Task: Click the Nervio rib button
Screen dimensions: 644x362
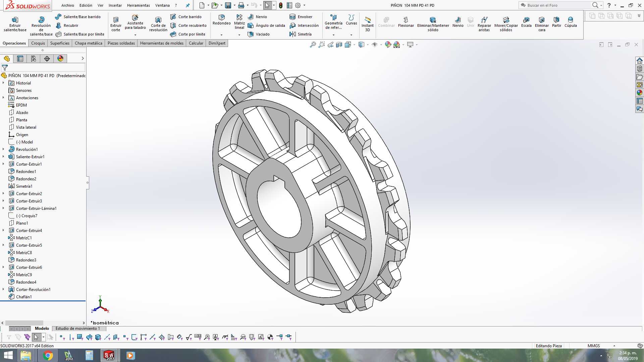Action: tap(257, 17)
